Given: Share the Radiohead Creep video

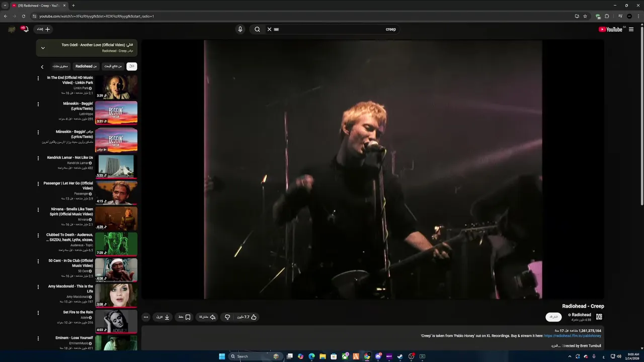Looking at the screenshot, I should [x=207, y=317].
